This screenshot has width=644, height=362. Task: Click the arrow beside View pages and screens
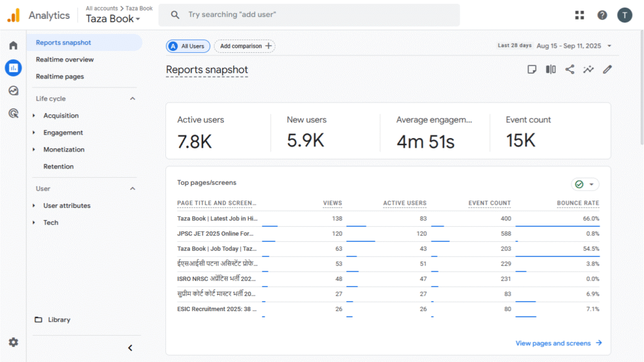pyautogui.click(x=599, y=343)
